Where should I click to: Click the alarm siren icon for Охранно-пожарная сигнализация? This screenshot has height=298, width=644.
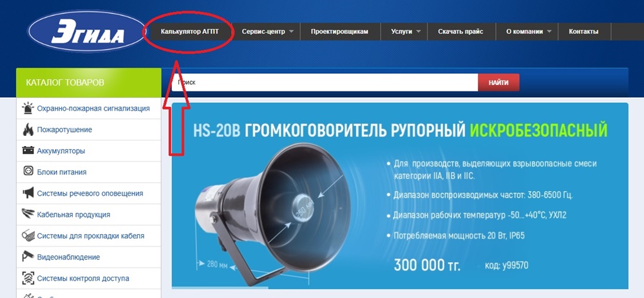point(28,108)
